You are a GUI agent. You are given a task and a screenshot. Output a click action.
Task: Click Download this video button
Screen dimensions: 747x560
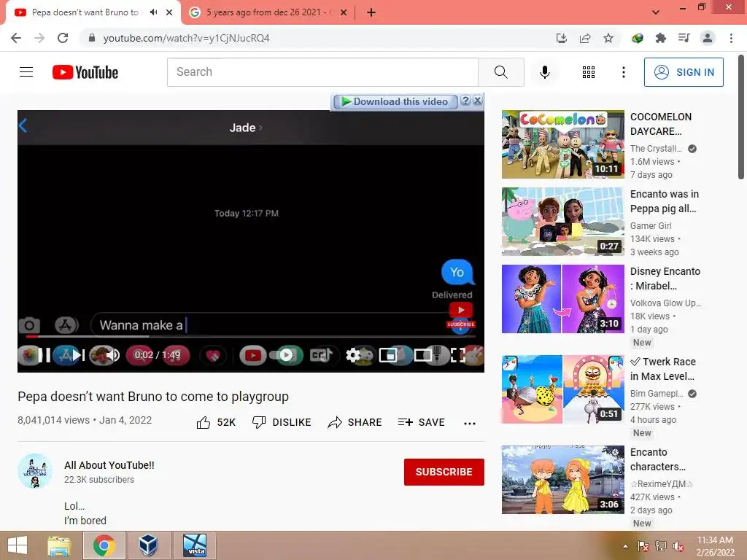pyautogui.click(x=395, y=101)
